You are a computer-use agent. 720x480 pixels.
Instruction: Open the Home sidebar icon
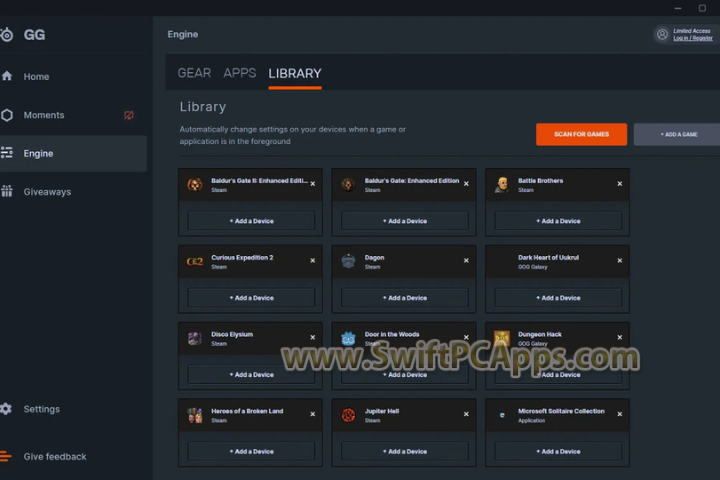point(7,76)
